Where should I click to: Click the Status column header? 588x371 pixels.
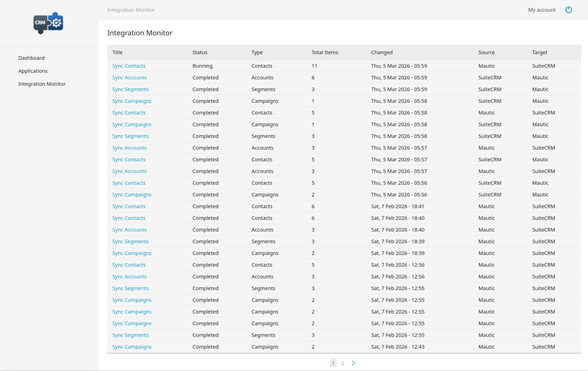pos(200,52)
